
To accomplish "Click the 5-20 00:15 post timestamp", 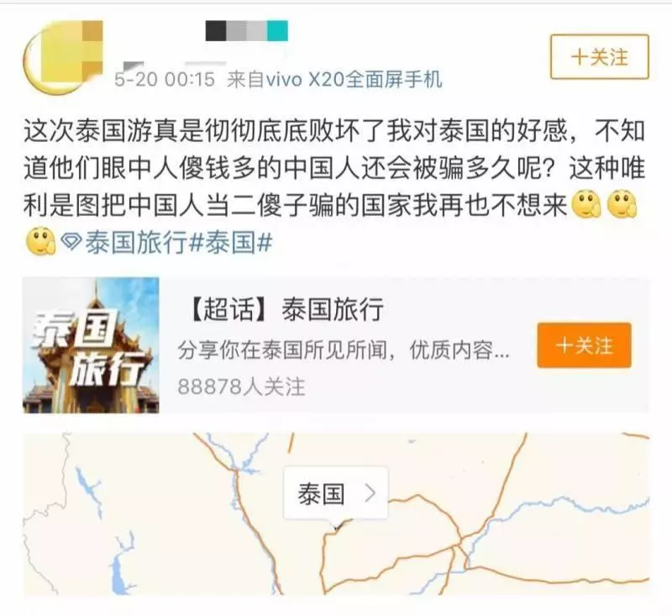I will (164, 80).
